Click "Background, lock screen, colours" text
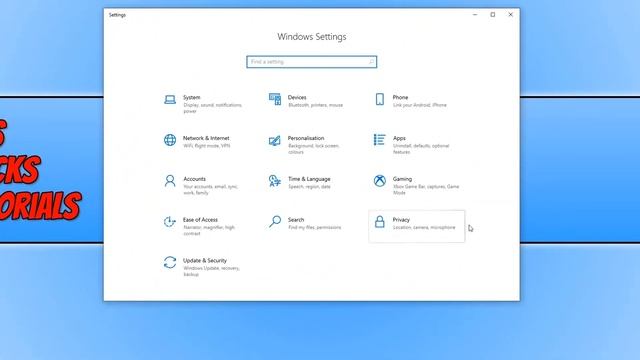 [x=313, y=149]
